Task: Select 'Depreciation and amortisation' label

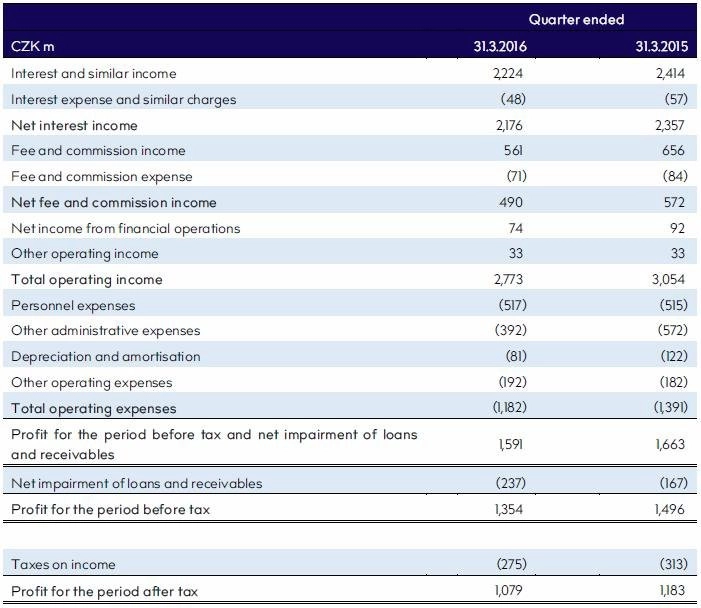Action: pos(106,357)
